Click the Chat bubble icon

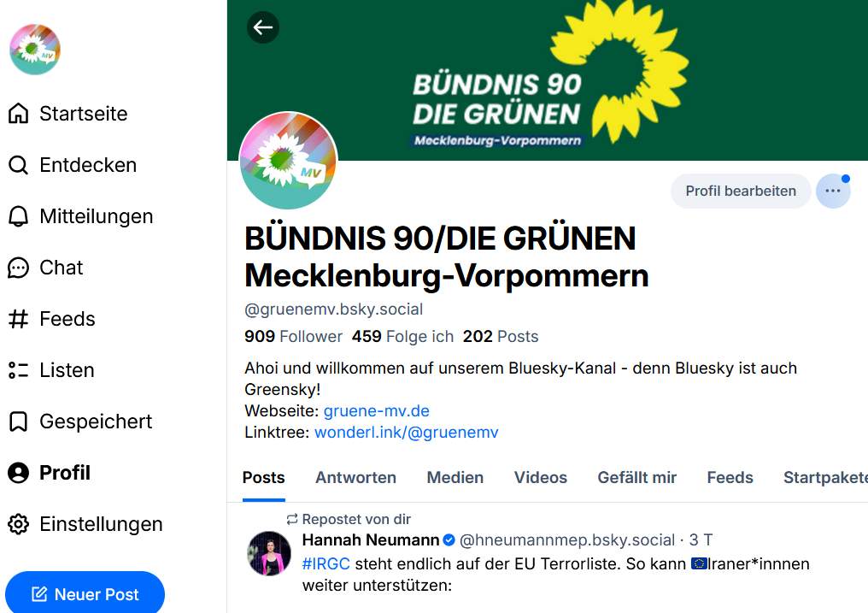pos(18,268)
